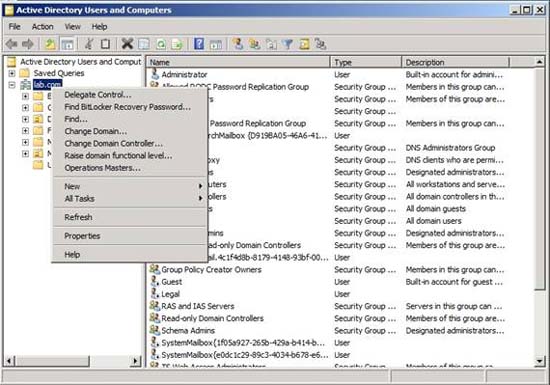The height and width of the screenshot is (385, 550).
Task: Click the Add to group toolbar icon
Action: [320, 44]
